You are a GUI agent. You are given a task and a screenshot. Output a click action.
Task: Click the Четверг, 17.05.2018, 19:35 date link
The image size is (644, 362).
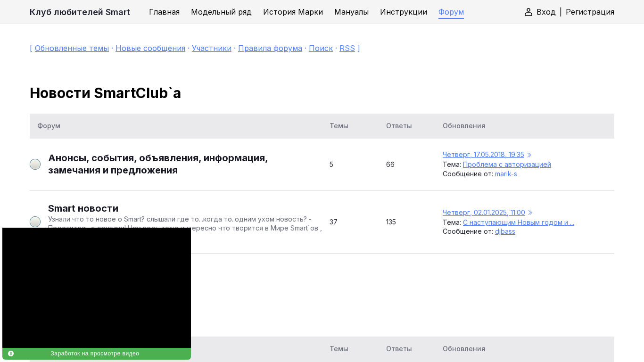483,155
